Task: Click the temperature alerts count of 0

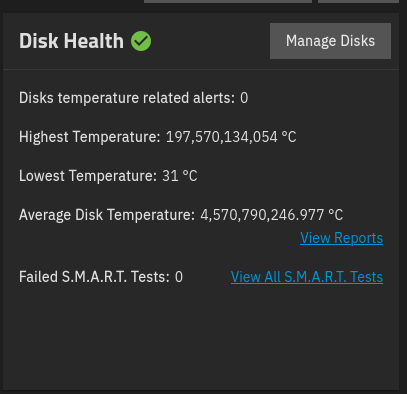Action: [244, 98]
